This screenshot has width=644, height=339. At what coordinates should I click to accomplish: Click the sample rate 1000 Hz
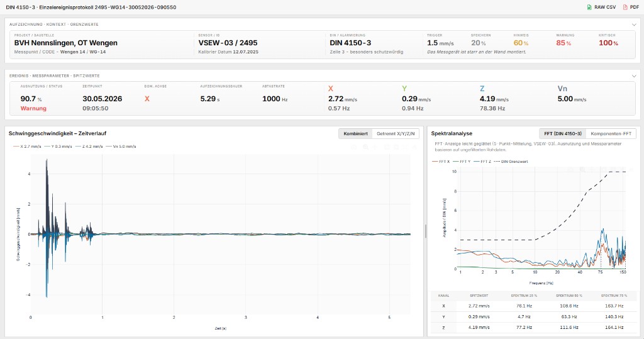click(275, 99)
